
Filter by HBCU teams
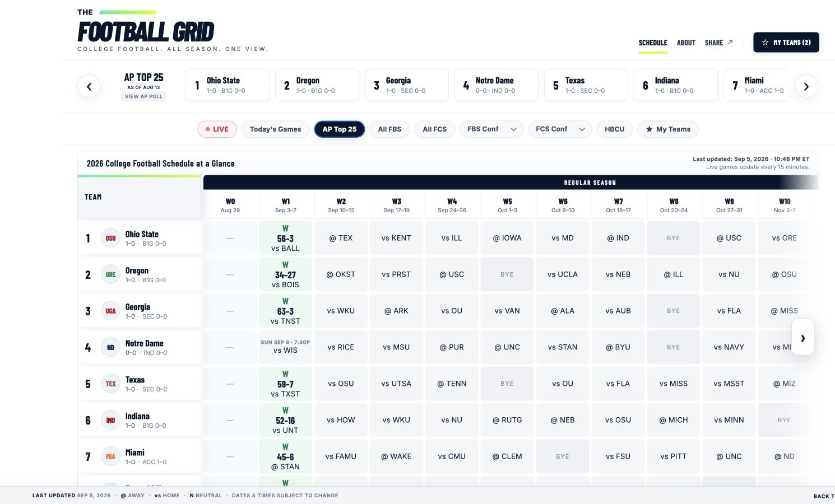click(615, 129)
